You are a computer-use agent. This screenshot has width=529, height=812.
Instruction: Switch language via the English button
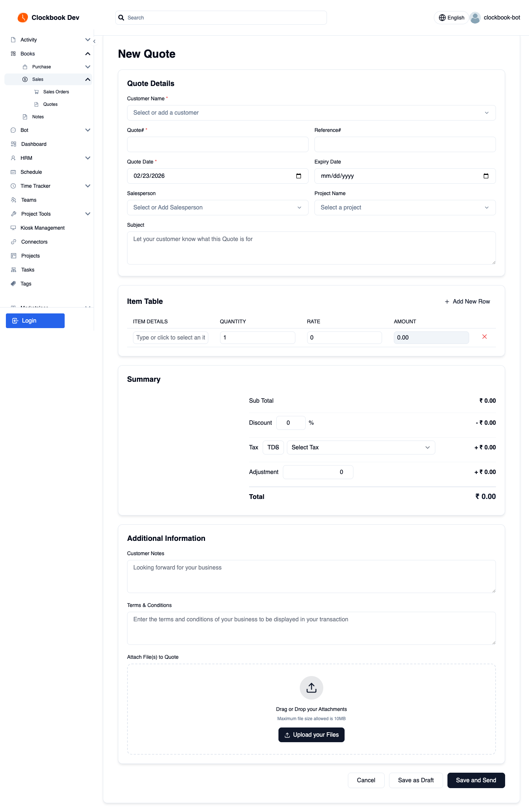tap(451, 18)
